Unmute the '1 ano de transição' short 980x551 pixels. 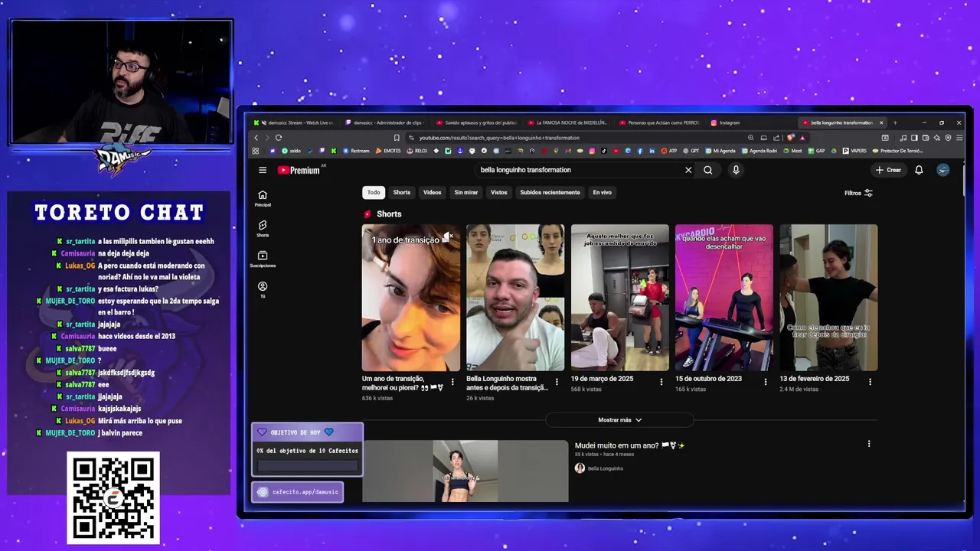(x=449, y=236)
